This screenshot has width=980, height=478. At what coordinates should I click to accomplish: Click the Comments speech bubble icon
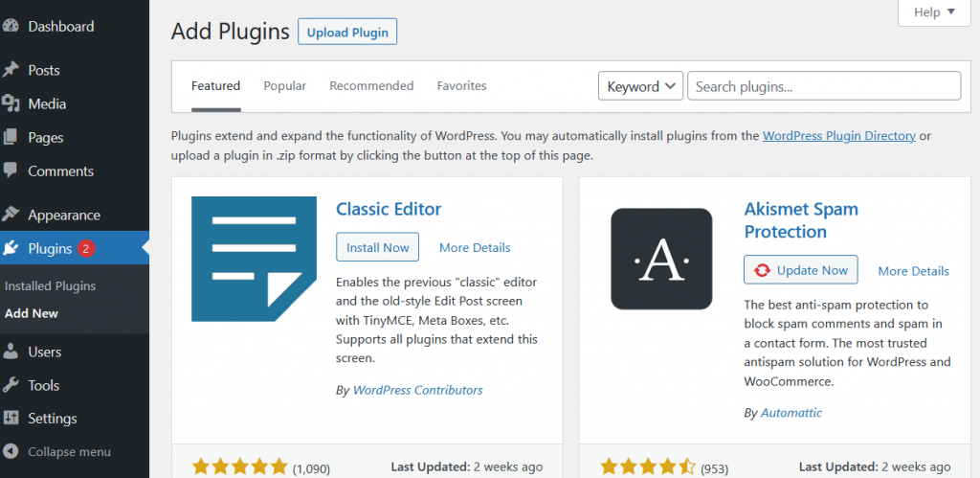click(x=11, y=171)
